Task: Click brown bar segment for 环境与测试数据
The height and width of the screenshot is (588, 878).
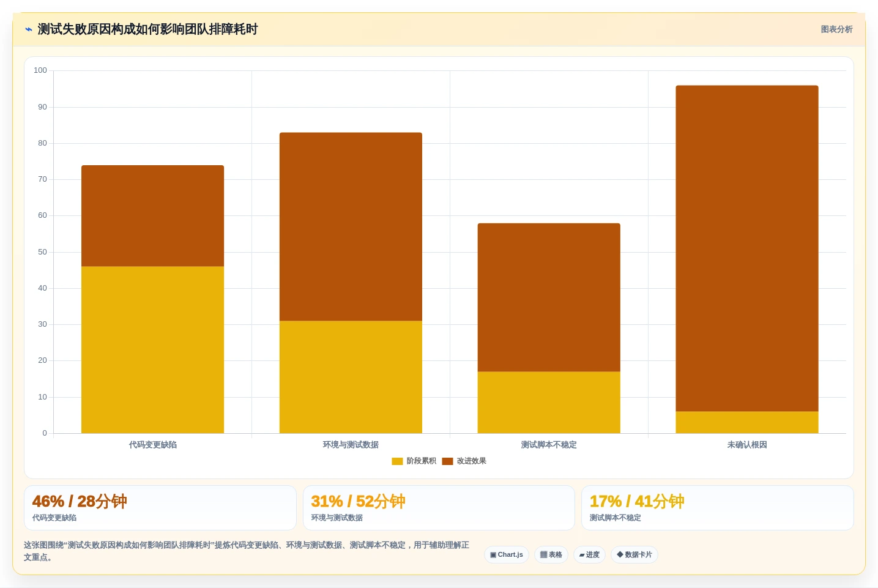Action: [351, 227]
